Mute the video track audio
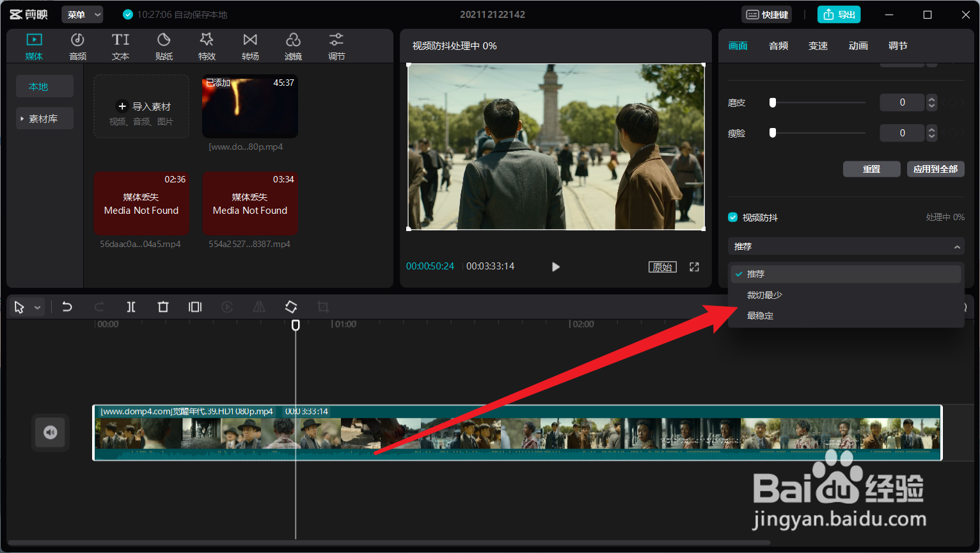This screenshot has height=553, width=980. pos(51,433)
